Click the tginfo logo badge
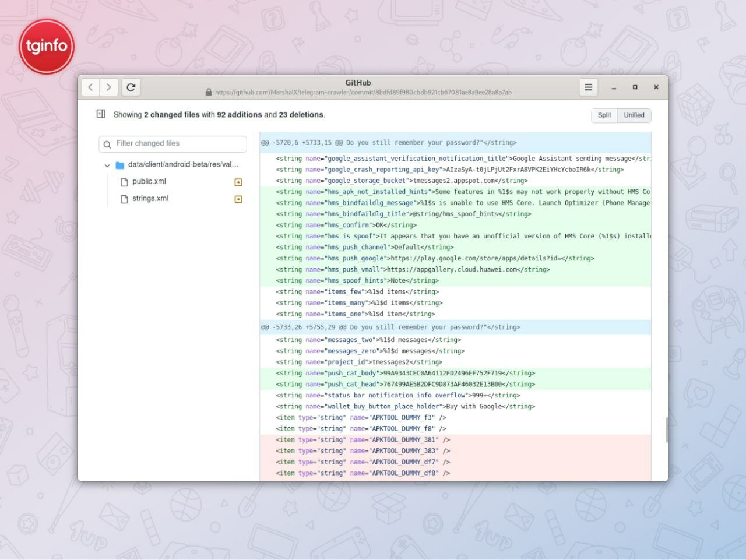This screenshot has height=560, width=746. point(47,46)
